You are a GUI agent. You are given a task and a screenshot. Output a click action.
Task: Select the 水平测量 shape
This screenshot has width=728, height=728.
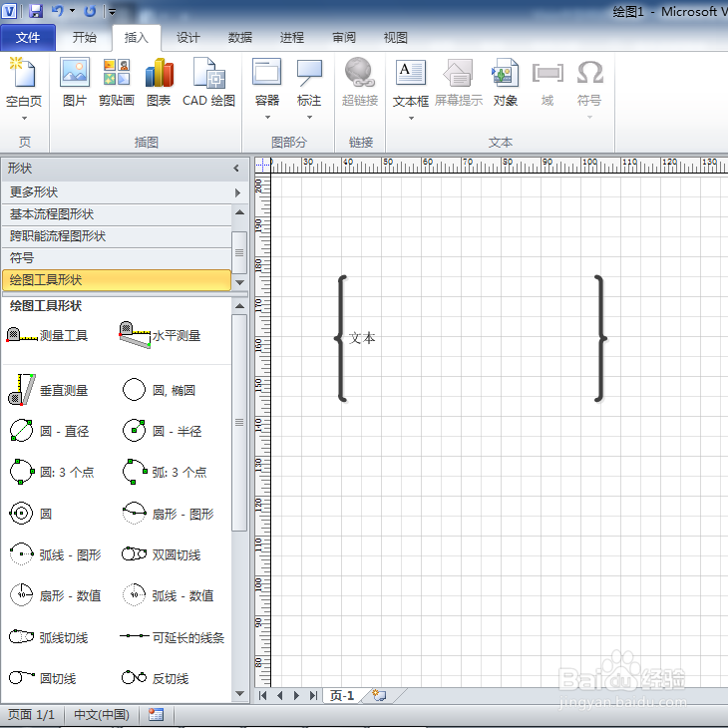160,335
